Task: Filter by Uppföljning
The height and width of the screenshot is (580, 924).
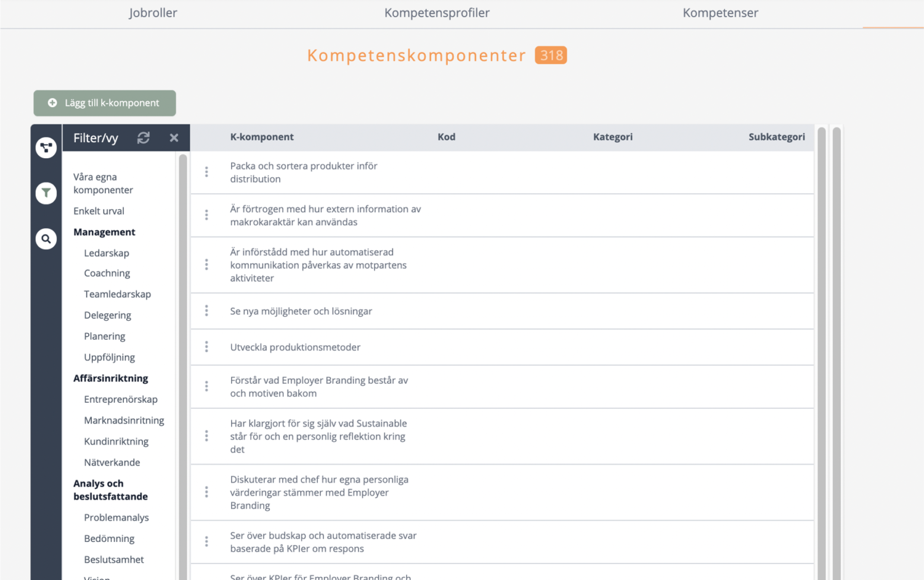Action: [x=110, y=357]
